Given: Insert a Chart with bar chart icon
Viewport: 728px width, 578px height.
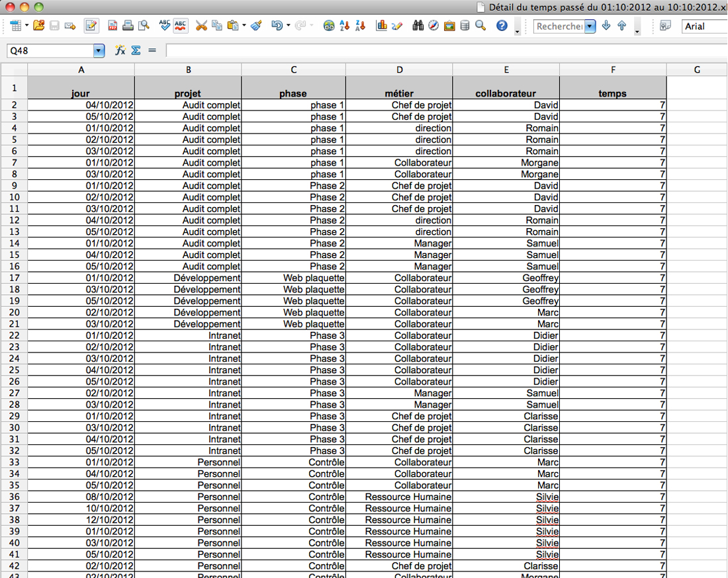Looking at the screenshot, I should click(381, 26).
